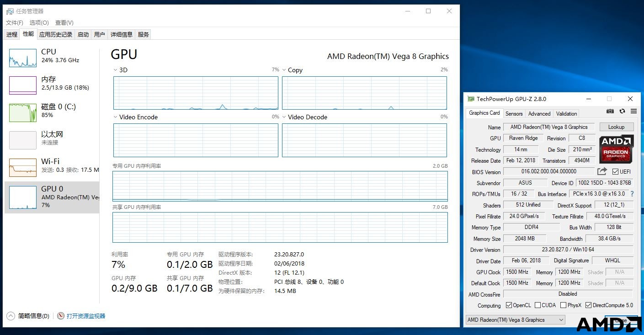Open the GPU selector combo box in GPU-Z
Image resolution: width=644 pixels, height=335 pixels.
[x=516, y=320]
